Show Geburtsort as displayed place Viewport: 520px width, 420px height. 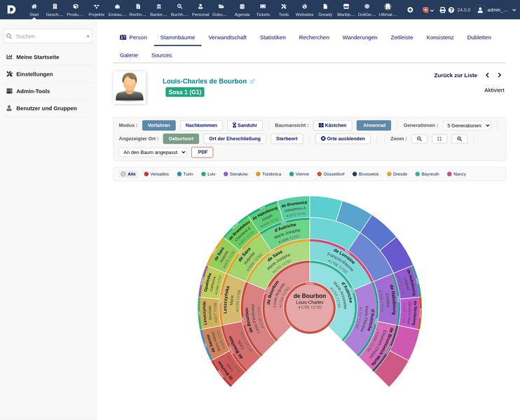(x=181, y=139)
